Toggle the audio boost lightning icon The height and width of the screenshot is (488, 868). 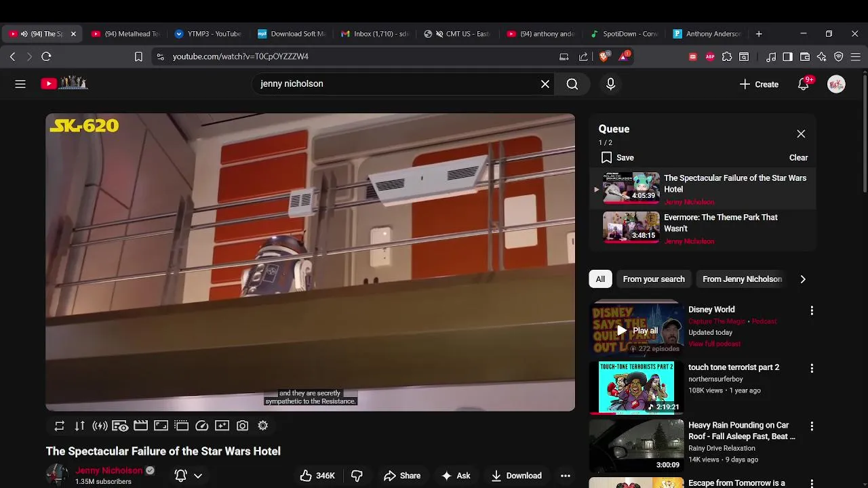point(100,426)
